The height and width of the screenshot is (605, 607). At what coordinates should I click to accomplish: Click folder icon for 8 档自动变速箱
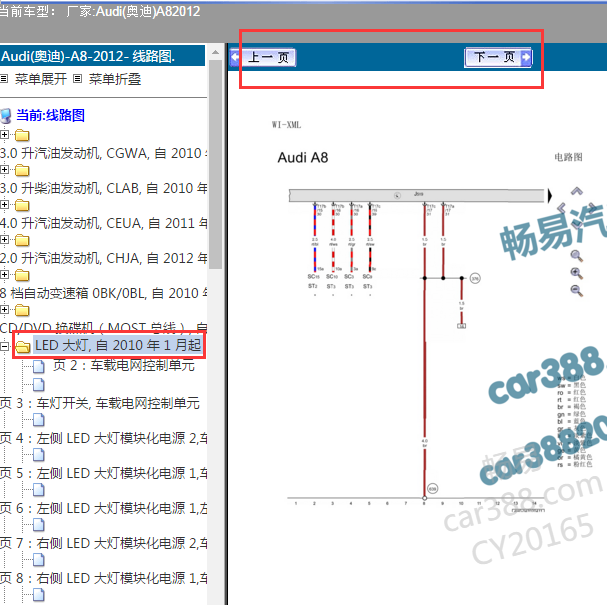click(x=22, y=275)
